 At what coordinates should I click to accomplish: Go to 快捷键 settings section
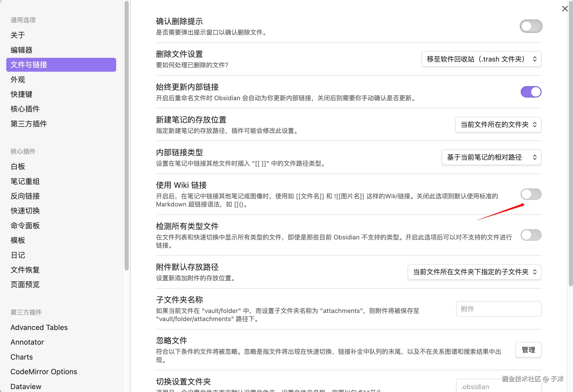tap(21, 94)
